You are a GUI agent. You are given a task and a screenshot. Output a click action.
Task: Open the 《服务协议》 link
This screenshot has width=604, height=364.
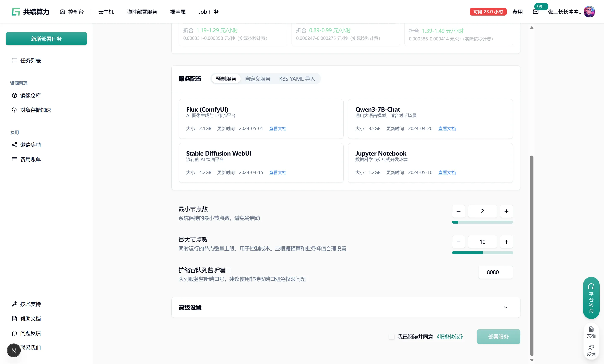(x=449, y=337)
